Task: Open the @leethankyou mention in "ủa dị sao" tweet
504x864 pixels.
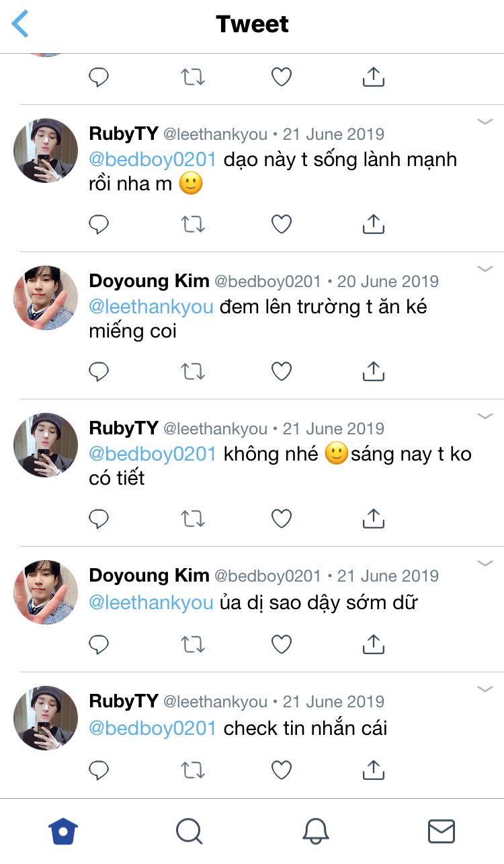Action: (x=151, y=602)
